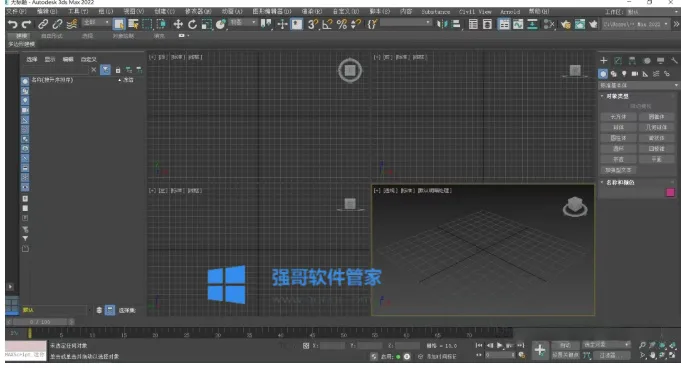Screen dimensions: 681x370
Task: Click the X coordinate input field
Action: (x=332, y=346)
